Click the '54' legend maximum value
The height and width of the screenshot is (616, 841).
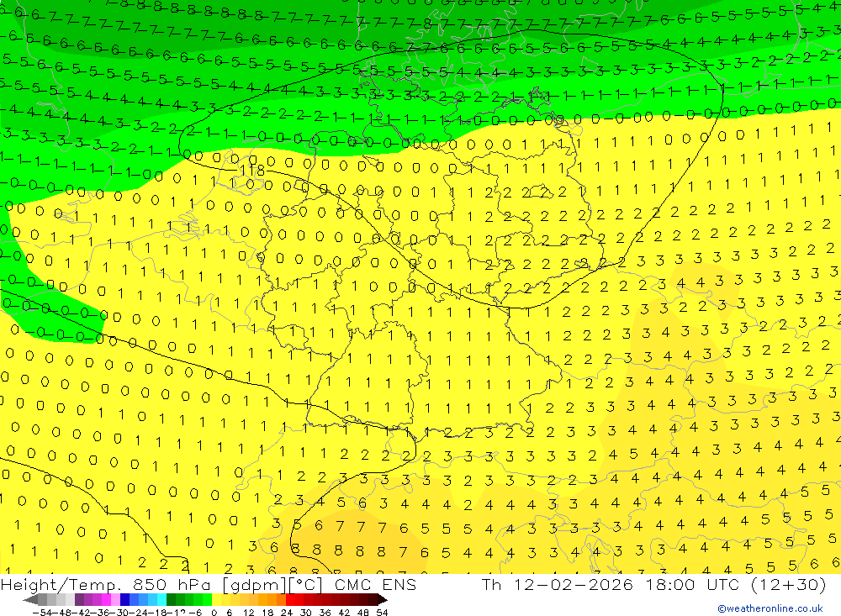[x=382, y=613]
